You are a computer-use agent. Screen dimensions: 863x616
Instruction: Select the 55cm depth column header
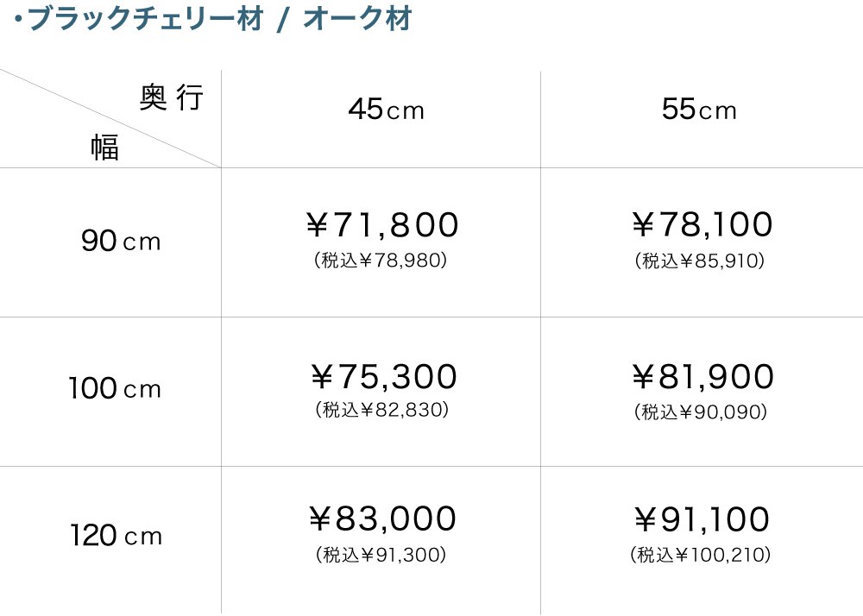coord(699,110)
